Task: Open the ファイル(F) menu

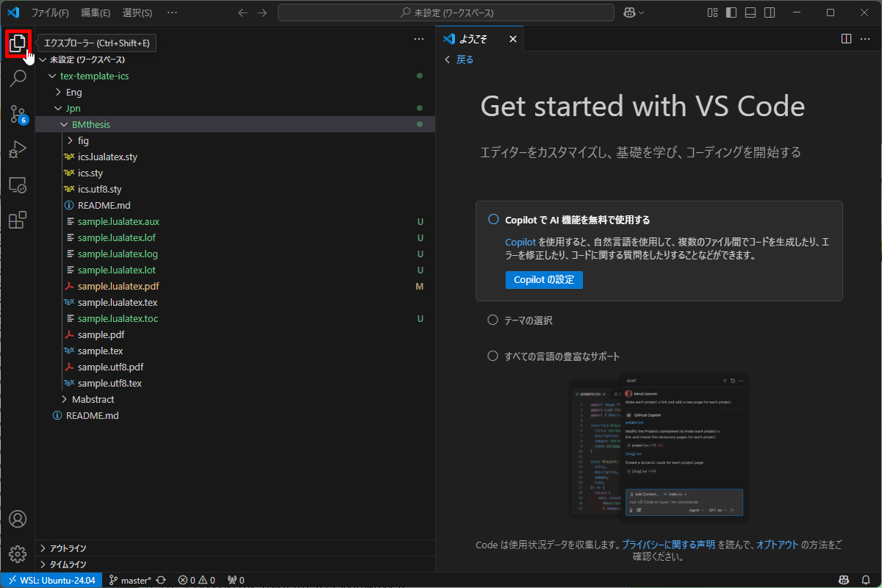Action: pyautogui.click(x=50, y=12)
